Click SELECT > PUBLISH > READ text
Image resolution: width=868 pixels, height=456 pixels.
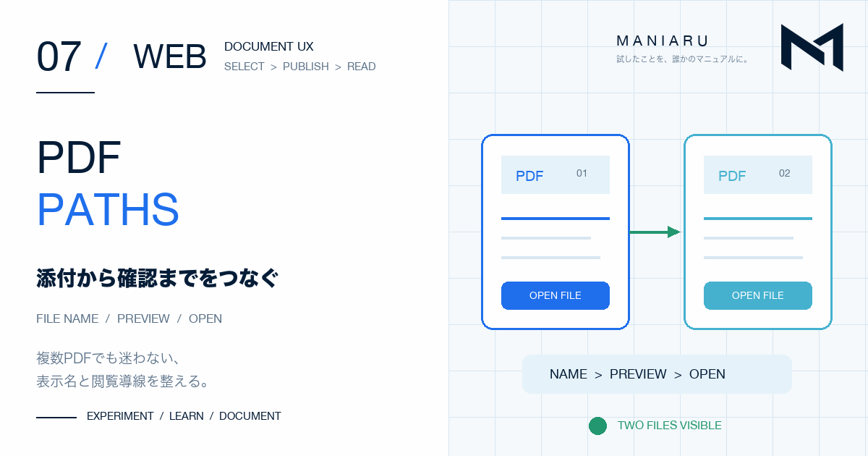click(300, 67)
